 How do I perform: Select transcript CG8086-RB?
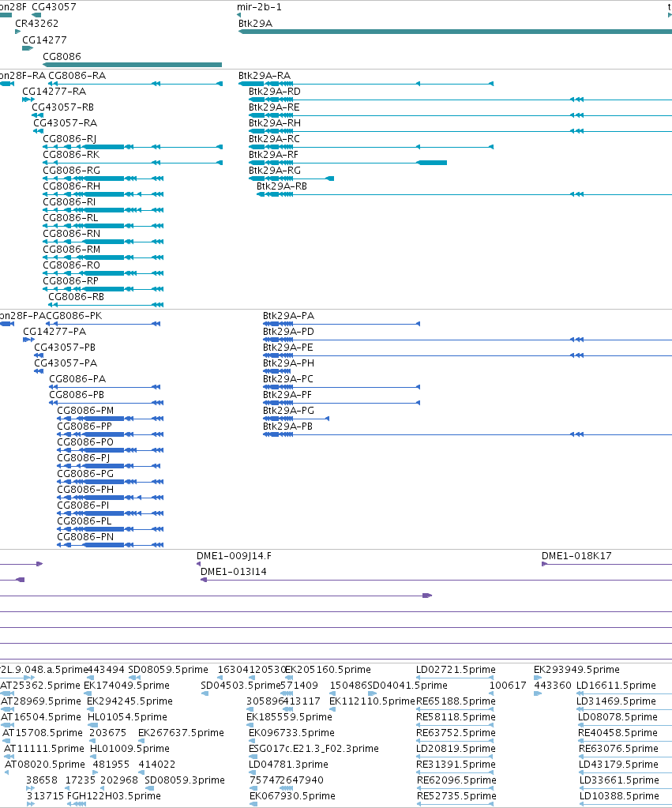point(77,297)
